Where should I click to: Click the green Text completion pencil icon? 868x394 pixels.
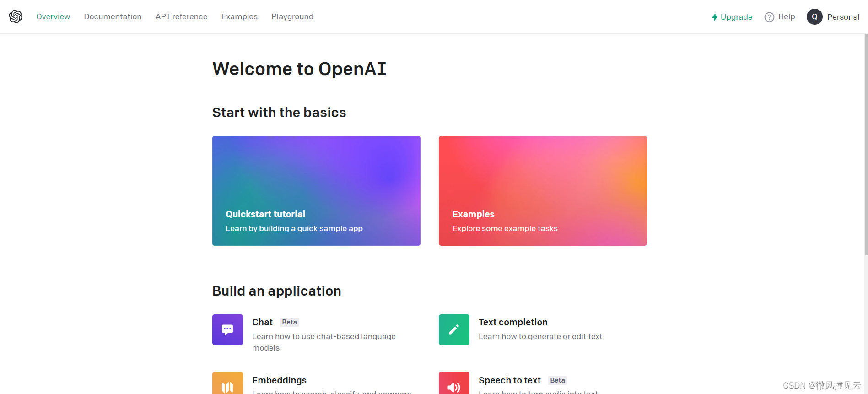point(454,329)
